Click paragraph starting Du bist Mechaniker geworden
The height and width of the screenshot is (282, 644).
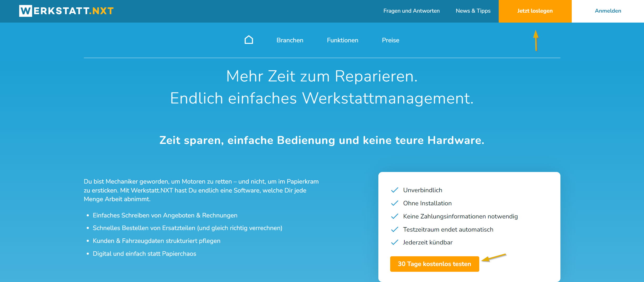click(x=201, y=190)
